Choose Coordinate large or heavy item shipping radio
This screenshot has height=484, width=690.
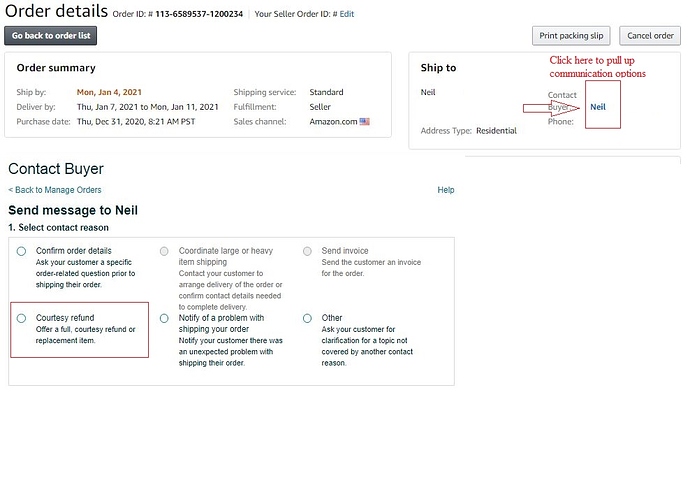pos(164,251)
